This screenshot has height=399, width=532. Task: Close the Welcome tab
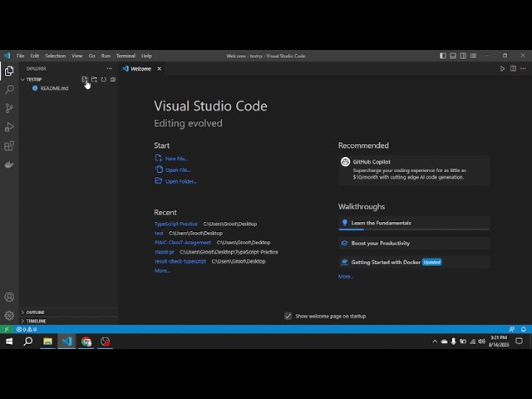(159, 69)
